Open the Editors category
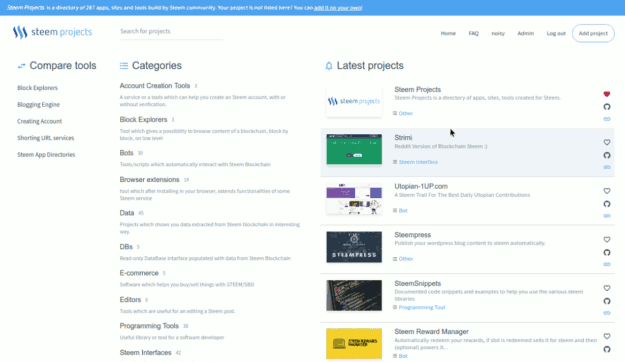Screen dimensions: 625x362 (x=130, y=300)
